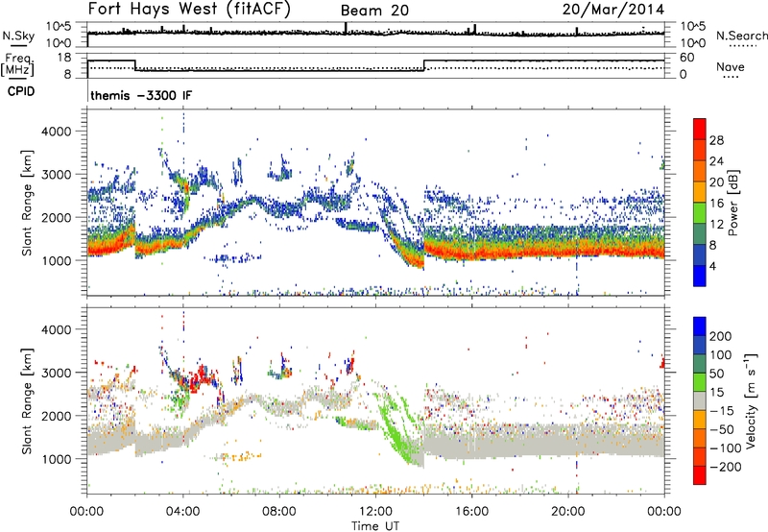Click the 'Fort Hays West (fitACF)' title
This screenshot has height=532, width=768.
189,10
